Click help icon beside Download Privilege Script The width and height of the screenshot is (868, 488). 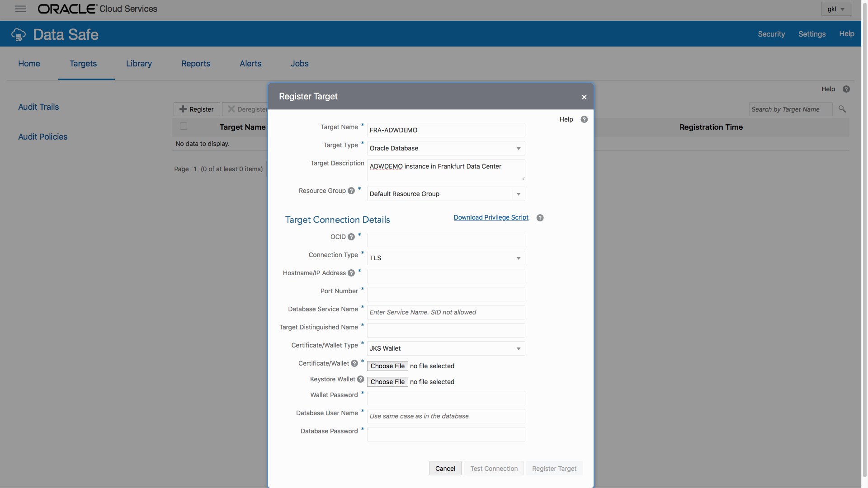tap(540, 218)
